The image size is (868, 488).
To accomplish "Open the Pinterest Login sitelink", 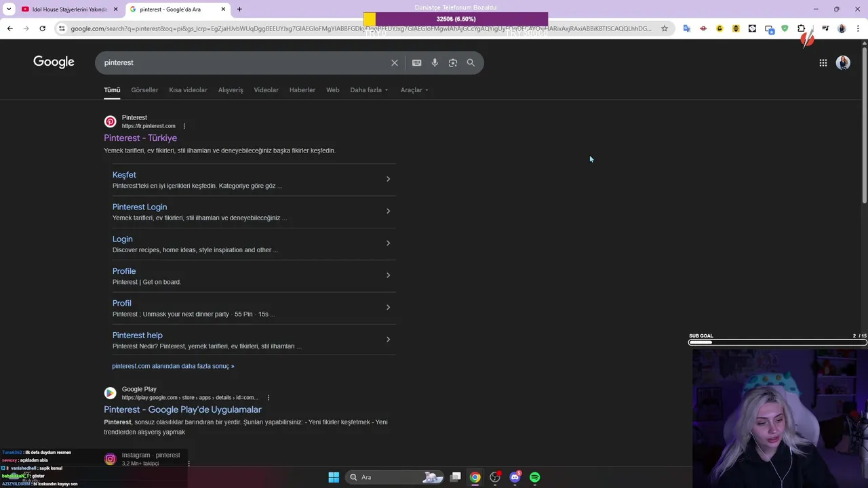I will pos(140,207).
